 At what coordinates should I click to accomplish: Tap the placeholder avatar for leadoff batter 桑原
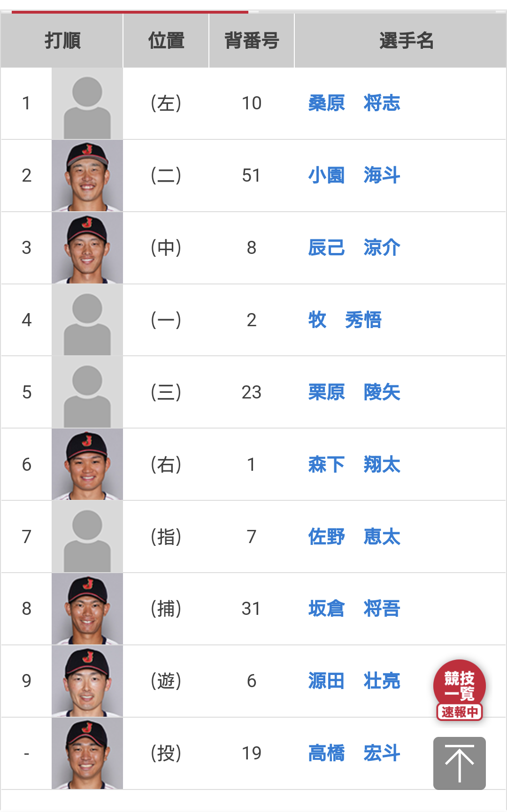[87, 103]
